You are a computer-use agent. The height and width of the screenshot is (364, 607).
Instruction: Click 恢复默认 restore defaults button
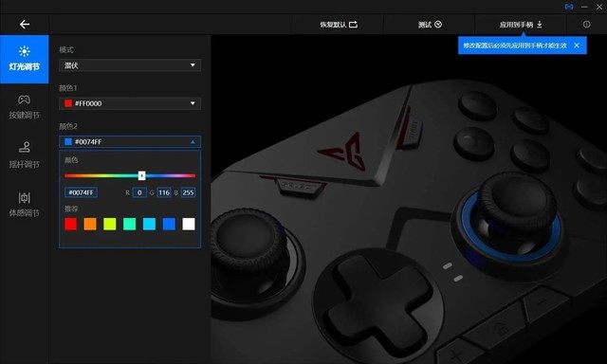click(x=338, y=25)
